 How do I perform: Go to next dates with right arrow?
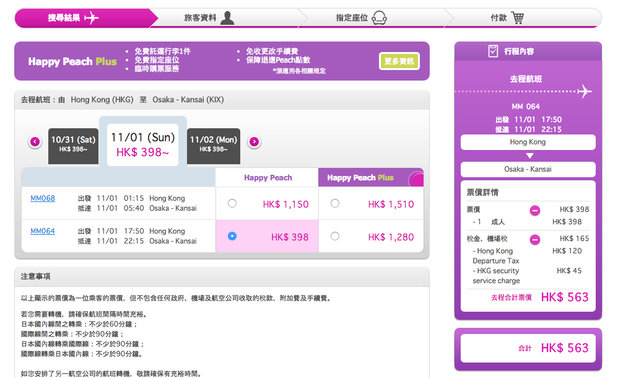click(254, 142)
